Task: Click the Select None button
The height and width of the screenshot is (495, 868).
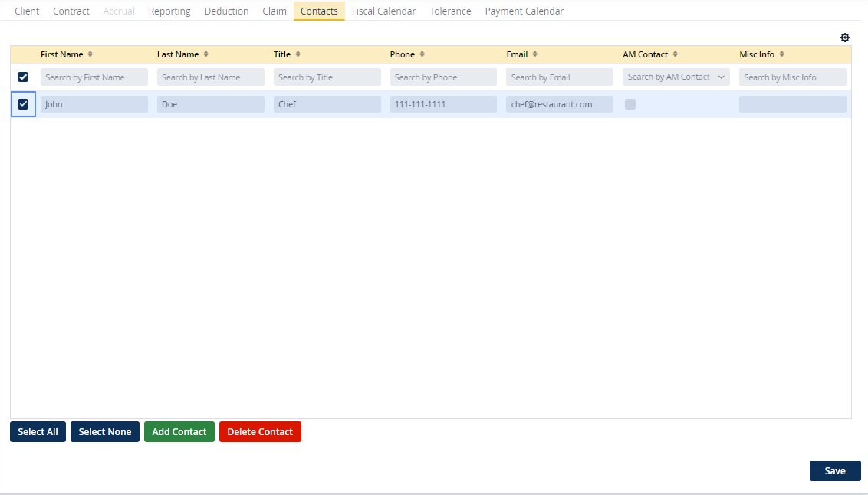Action: (x=104, y=432)
